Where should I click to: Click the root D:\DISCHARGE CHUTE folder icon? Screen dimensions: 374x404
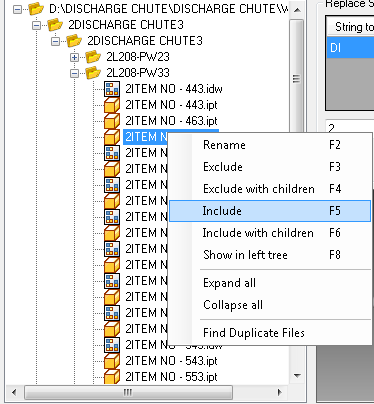(36, 9)
